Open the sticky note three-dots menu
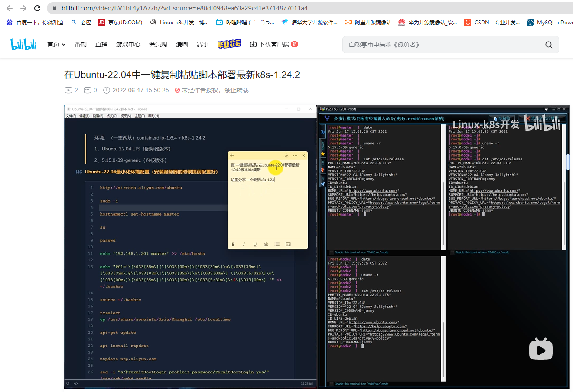 click(295, 155)
